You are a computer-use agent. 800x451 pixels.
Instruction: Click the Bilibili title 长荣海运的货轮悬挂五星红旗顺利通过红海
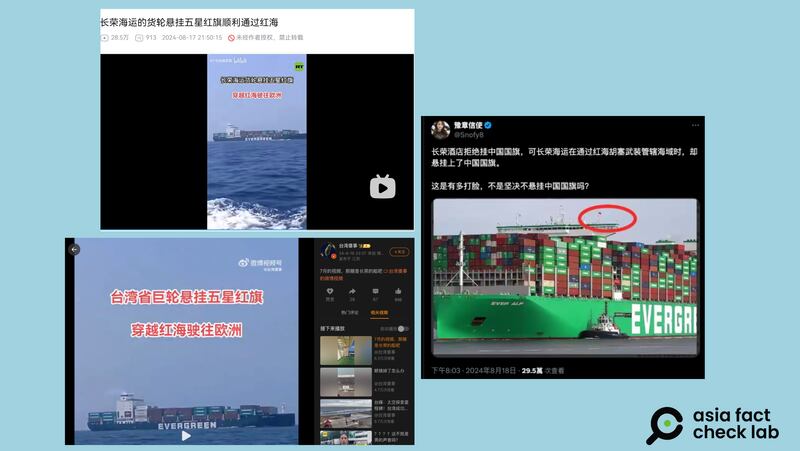189,22
